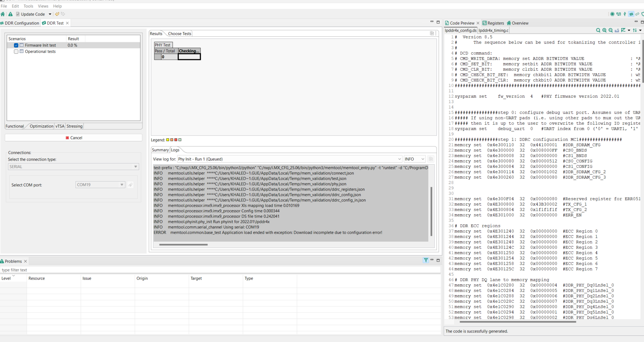Screen dimensions: 644x342
Task: Close the DDR Test tab
Action: point(67,23)
